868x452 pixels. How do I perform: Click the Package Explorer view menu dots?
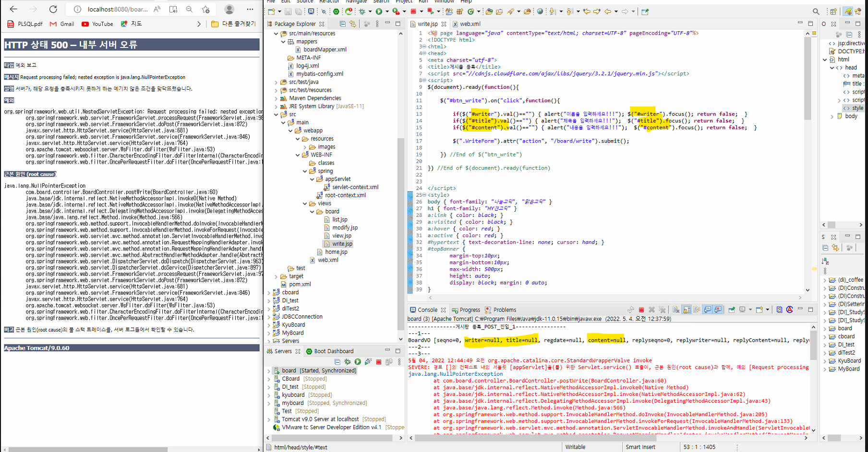377,24
